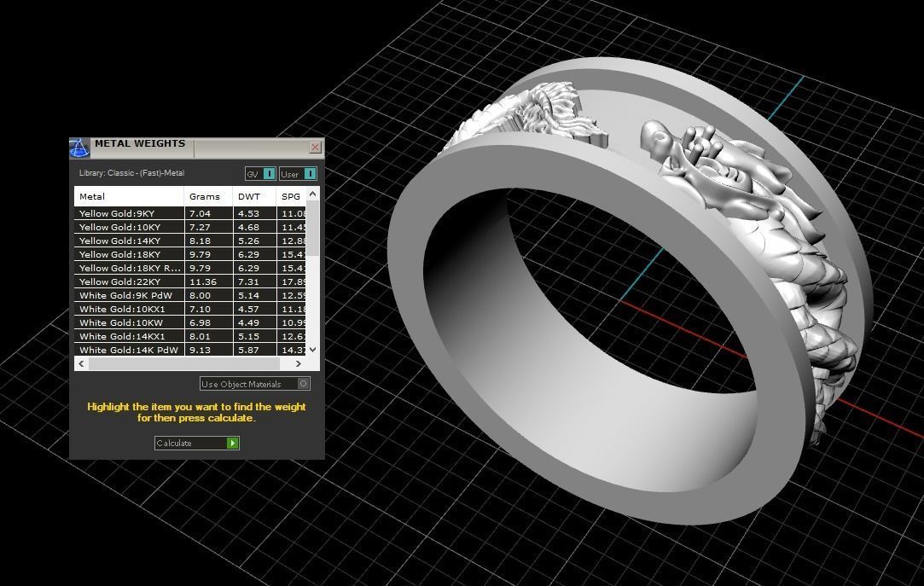
Task: Toggle the GV library switch
Action: (260, 174)
